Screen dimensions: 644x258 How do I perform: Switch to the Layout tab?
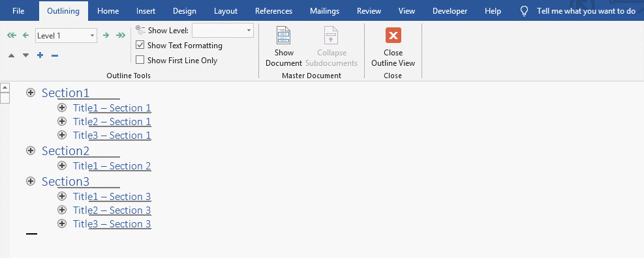click(226, 11)
